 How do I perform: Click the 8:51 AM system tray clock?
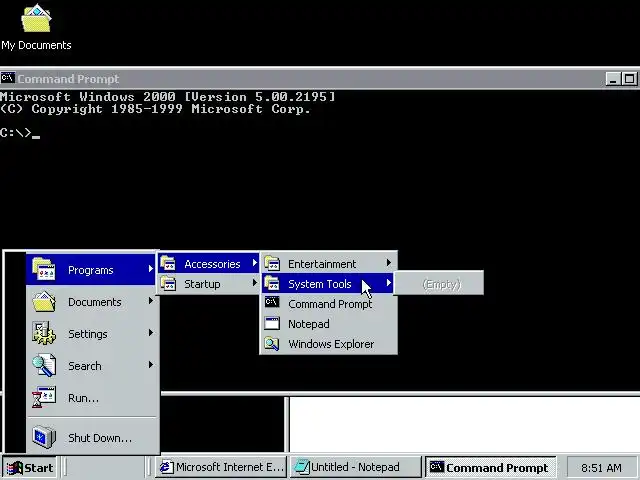point(601,467)
